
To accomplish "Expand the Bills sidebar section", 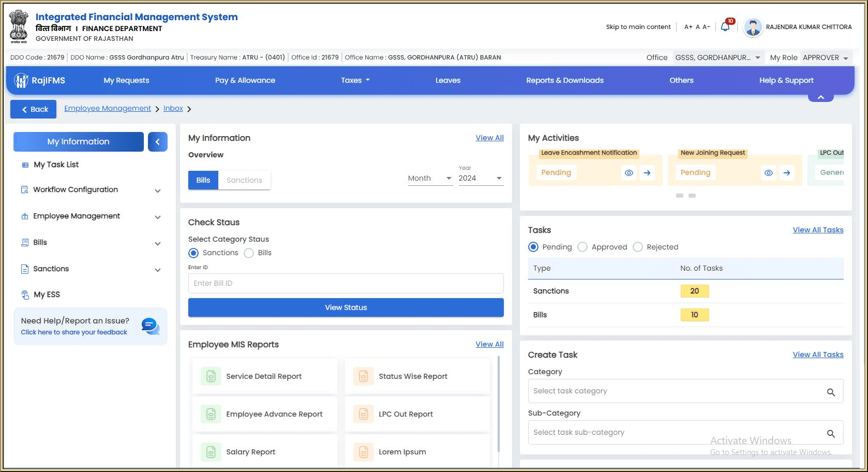I will (x=158, y=244).
